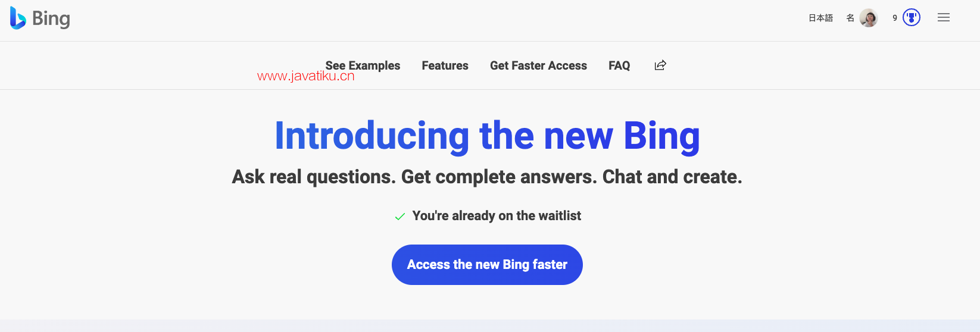This screenshot has width=980, height=332.
Task: Click the share icon beside FAQ
Action: [660, 65]
